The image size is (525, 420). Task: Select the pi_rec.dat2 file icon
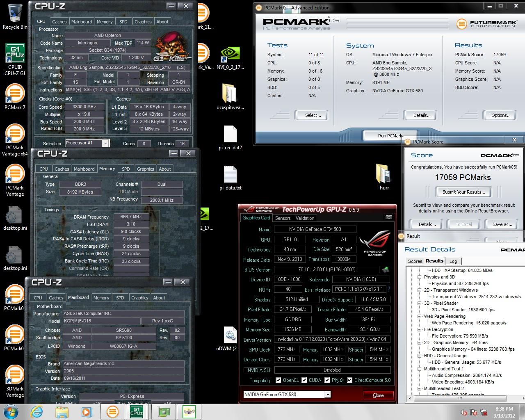[x=230, y=138]
